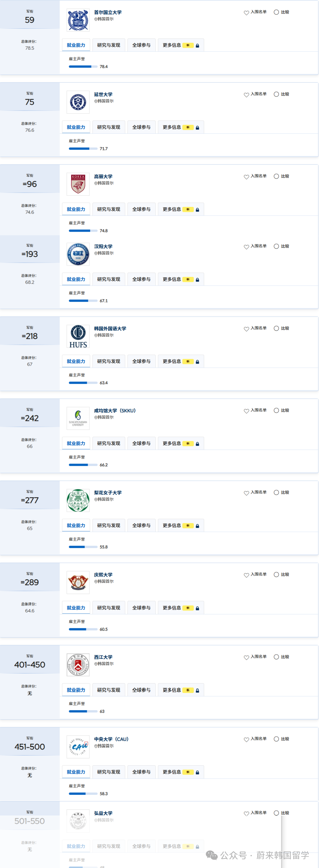319x868 pixels.
Task: Open the 成均馆大学（SKKU） university link
Action: [x=115, y=411]
